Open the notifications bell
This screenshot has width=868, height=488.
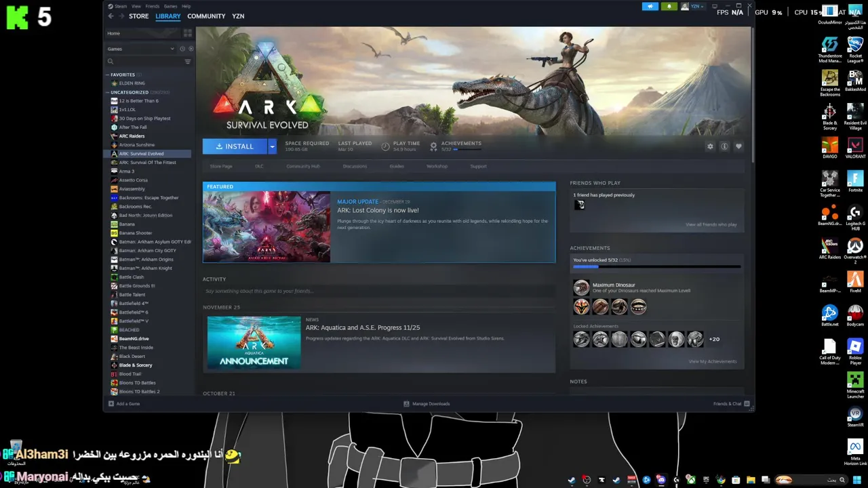[x=669, y=6]
